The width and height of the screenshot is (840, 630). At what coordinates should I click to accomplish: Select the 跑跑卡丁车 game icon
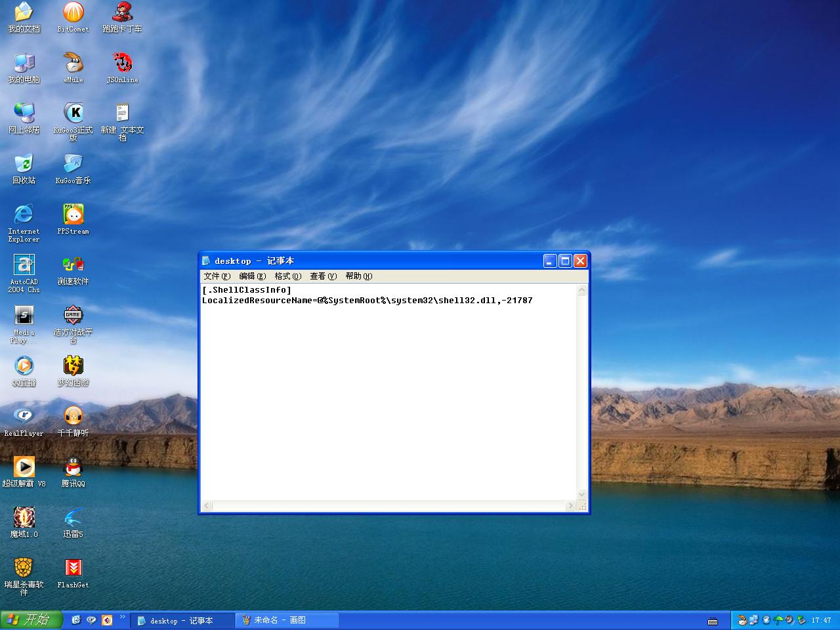click(x=122, y=17)
